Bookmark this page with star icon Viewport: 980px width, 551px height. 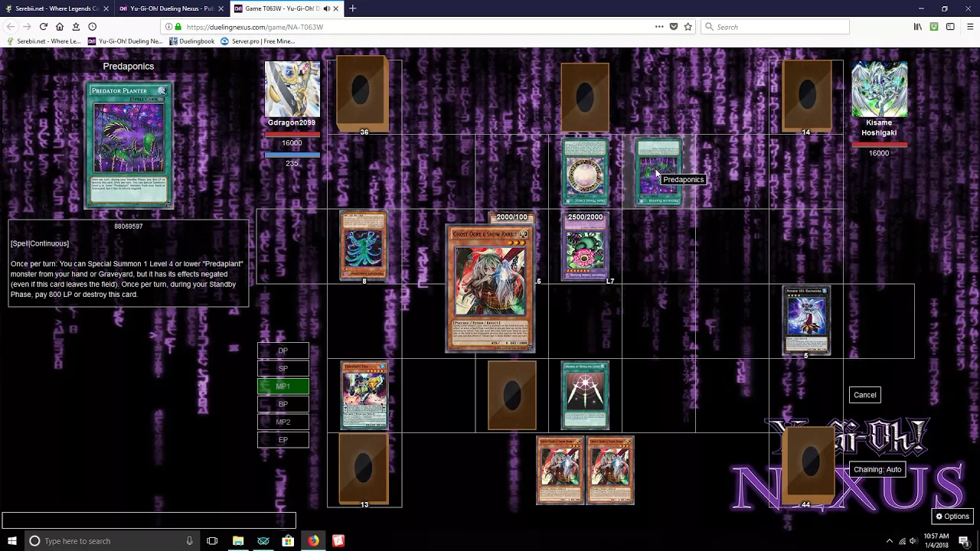coord(688,27)
